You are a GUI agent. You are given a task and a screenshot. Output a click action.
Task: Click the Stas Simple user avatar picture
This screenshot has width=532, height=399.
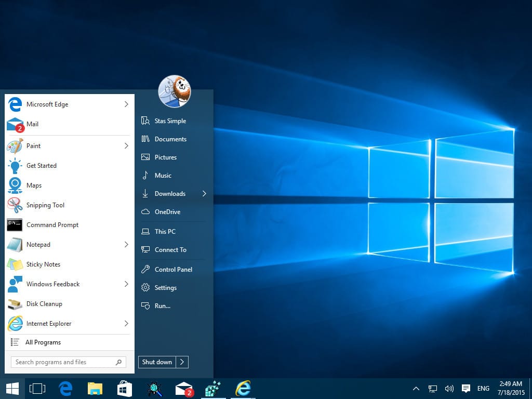click(x=174, y=91)
